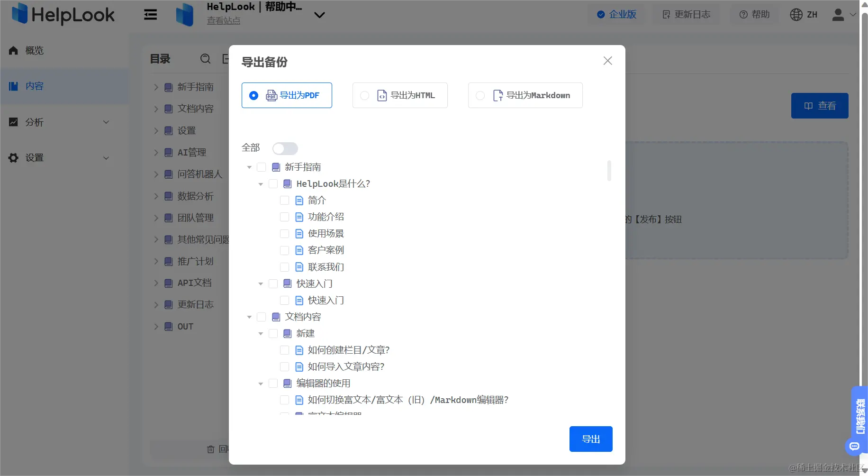Expand 文档内容 in the catalog list
The width and height of the screenshot is (868, 476).
point(156,109)
